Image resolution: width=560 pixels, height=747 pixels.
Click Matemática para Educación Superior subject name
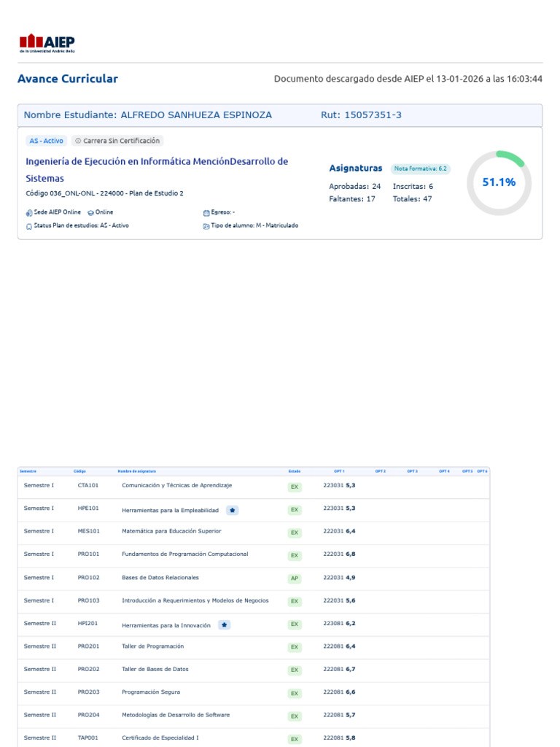click(171, 531)
